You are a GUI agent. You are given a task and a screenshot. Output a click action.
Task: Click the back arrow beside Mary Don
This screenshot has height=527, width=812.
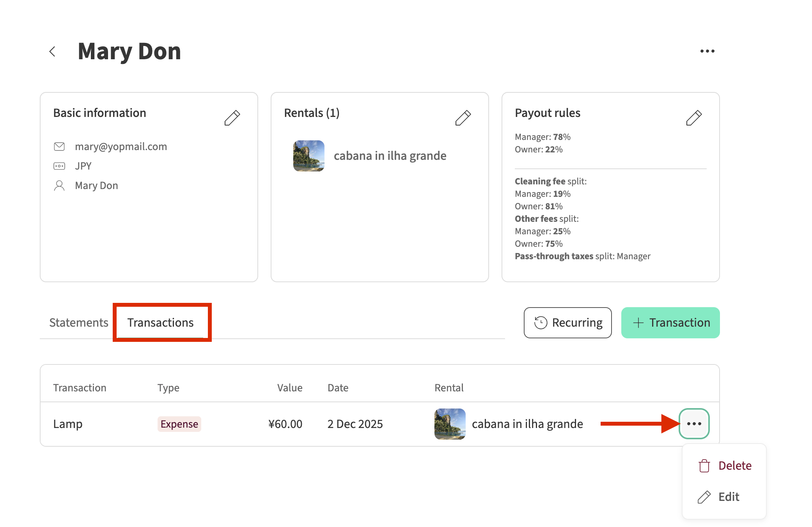pos(52,51)
